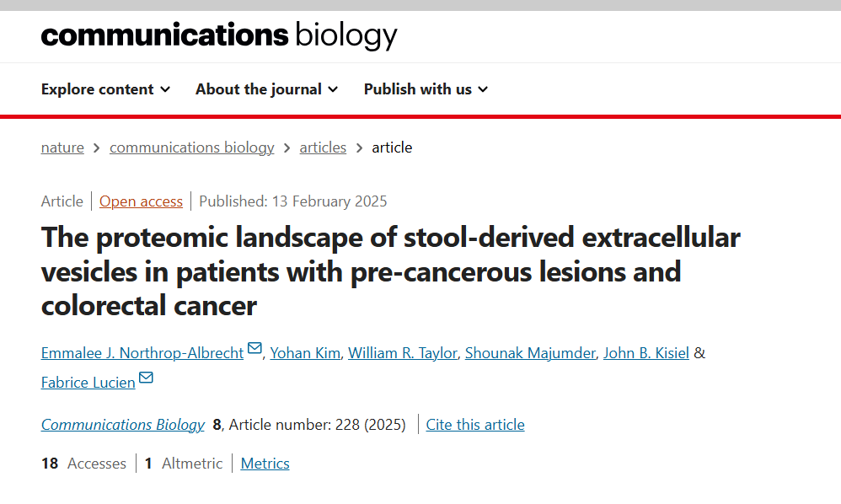View author William R. Taylor
The width and height of the screenshot is (841, 504).
pos(402,353)
